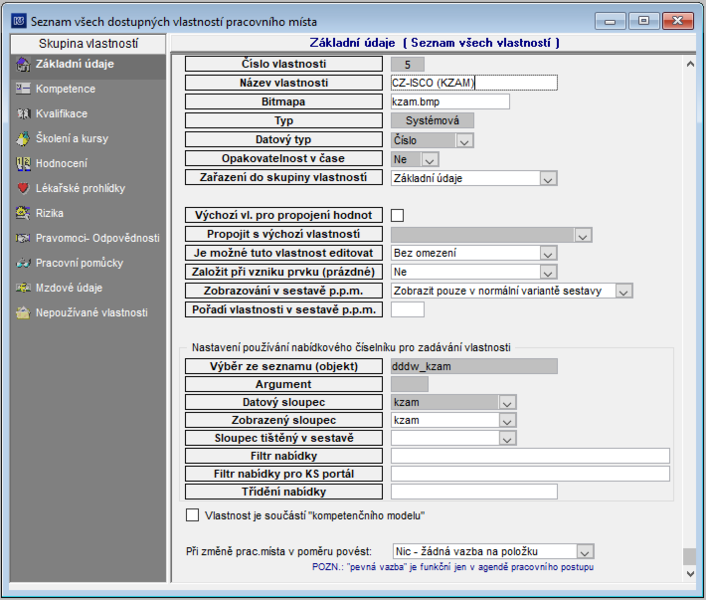This screenshot has height=600, width=706.
Task: Select Mzdové údaje group label
Action: pyautogui.click(x=69, y=288)
